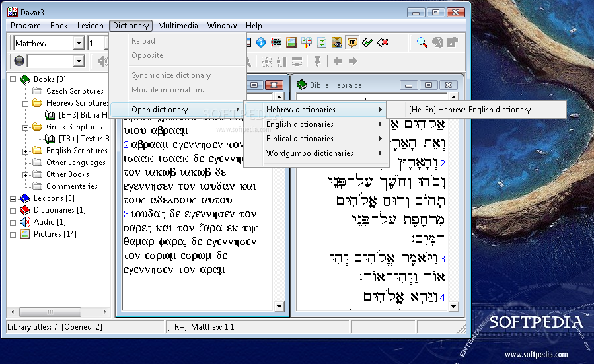Toggle the TIP speech bubble button
594x364 pixels.
(352, 42)
